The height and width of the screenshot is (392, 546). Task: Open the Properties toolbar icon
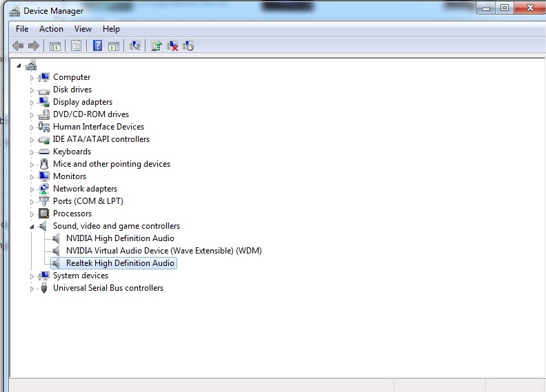pos(76,45)
